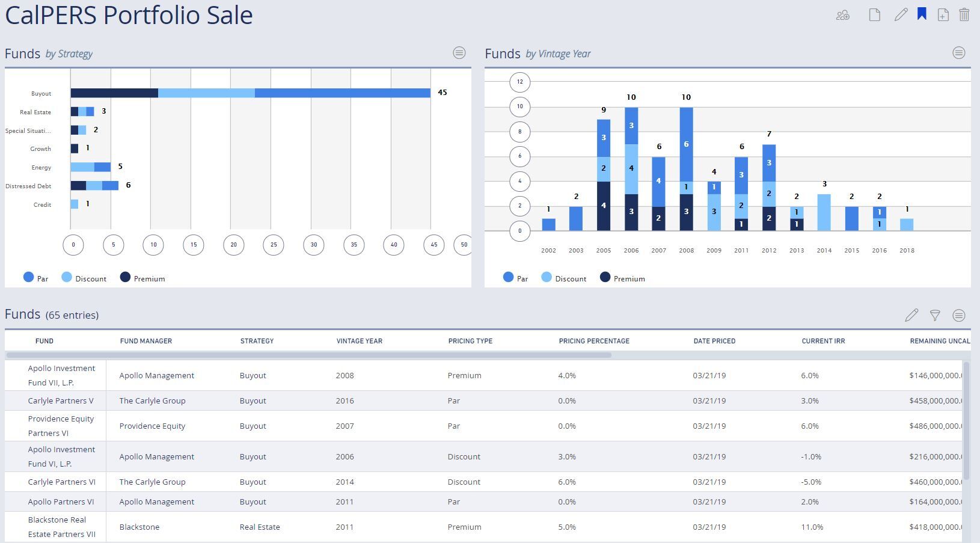Sort by CURRENT IRR column header
The image size is (980, 543).
click(823, 341)
